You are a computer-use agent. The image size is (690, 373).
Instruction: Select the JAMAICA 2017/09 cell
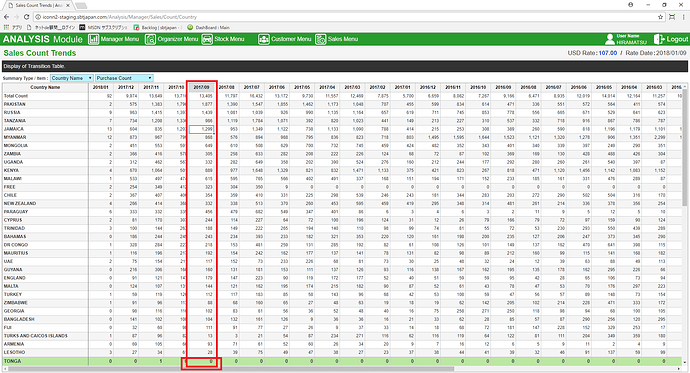(x=202, y=129)
